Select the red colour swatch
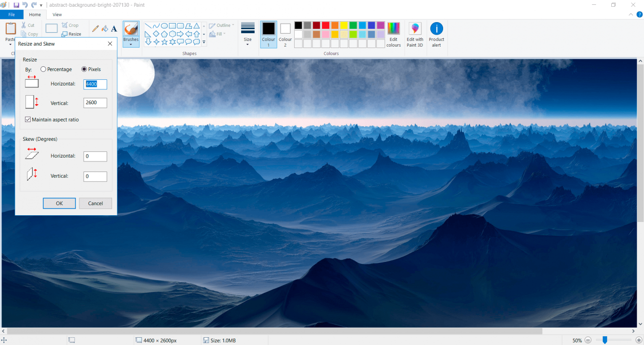Image resolution: width=644 pixels, height=345 pixels. (x=325, y=25)
